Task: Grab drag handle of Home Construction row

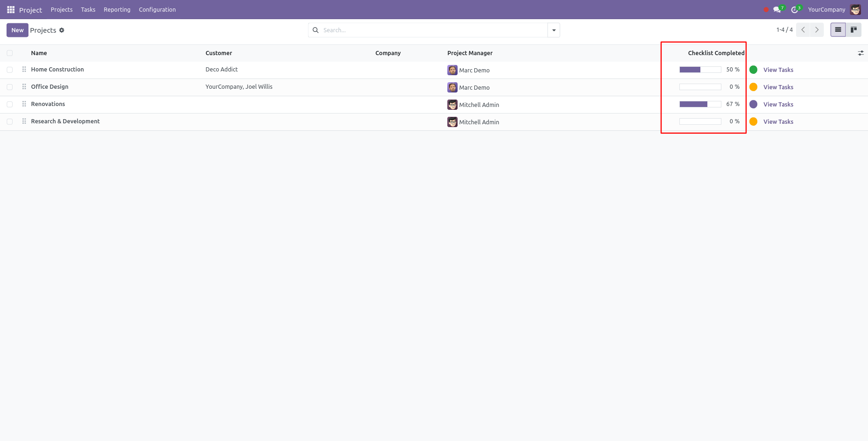Action: click(x=24, y=70)
